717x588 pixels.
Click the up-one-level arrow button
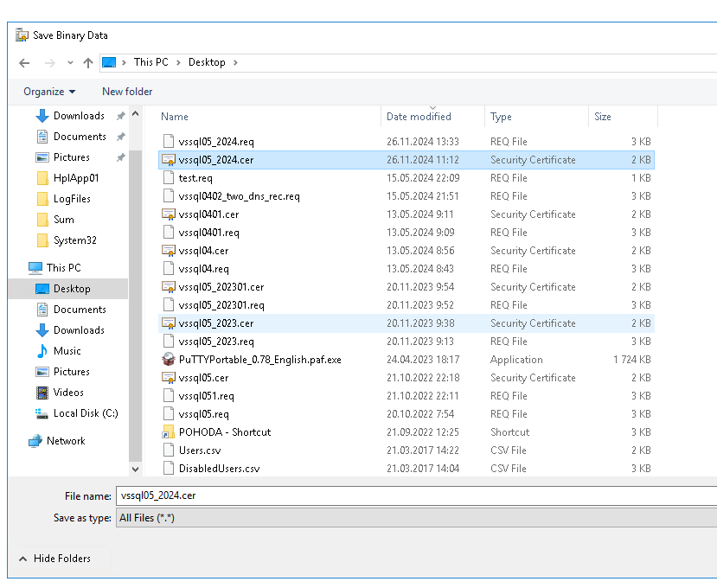[x=88, y=63]
